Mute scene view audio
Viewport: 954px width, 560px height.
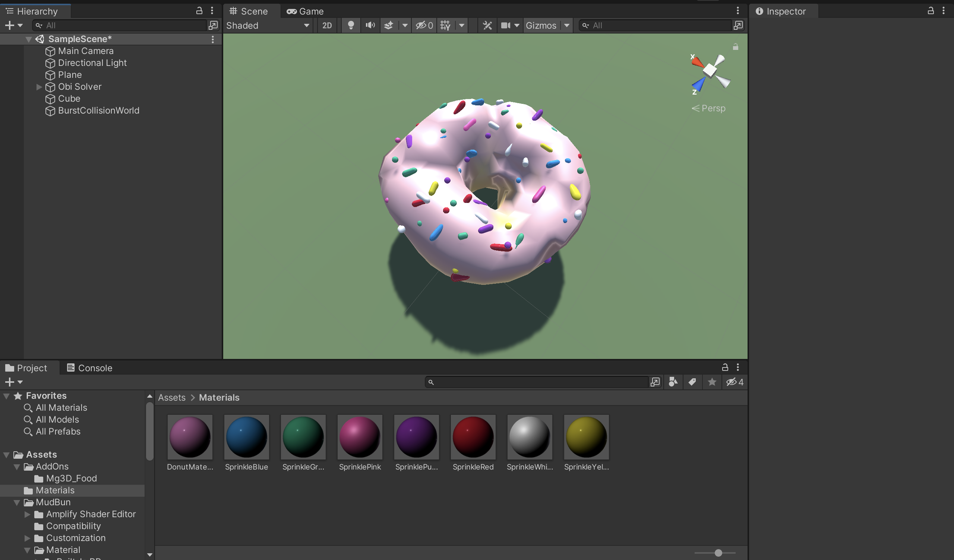(370, 25)
